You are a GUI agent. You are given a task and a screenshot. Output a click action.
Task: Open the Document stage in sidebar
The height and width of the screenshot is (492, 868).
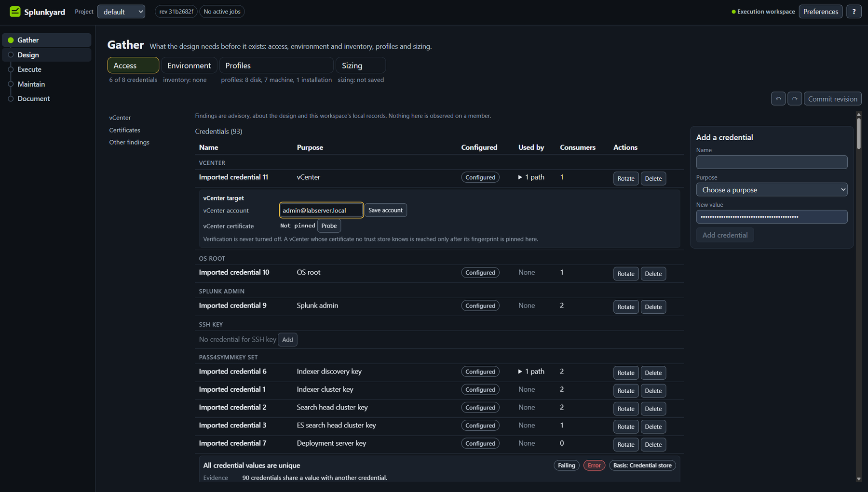[34, 99]
